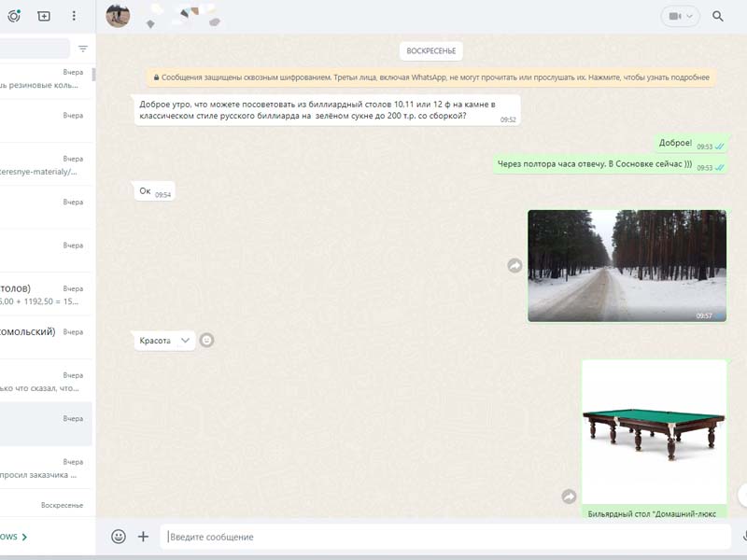Screen dimensions: 747x560
Task: Open chat showing '1192,50 = 15...'
Action: (x=46, y=294)
